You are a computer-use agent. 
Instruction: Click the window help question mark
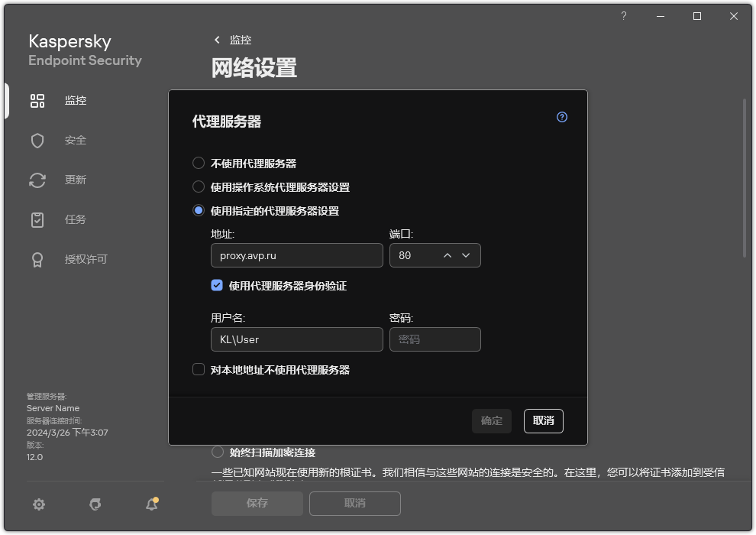tap(623, 15)
